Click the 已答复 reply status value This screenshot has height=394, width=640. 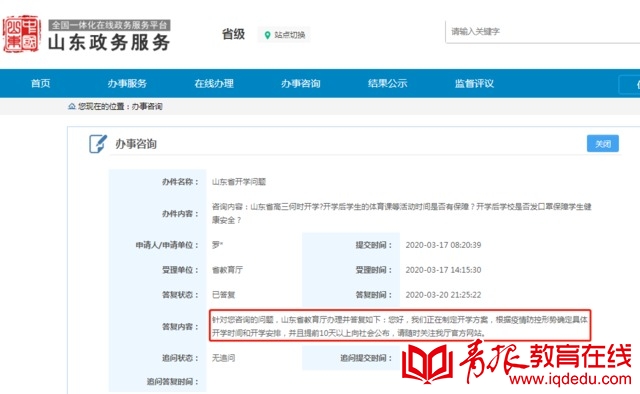(x=223, y=295)
